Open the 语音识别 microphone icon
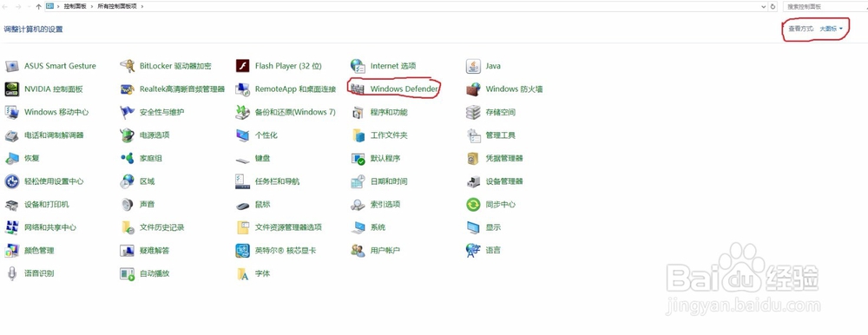Image resolution: width=868 pixels, height=335 pixels. pyautogui.click(x=11, y=273)
